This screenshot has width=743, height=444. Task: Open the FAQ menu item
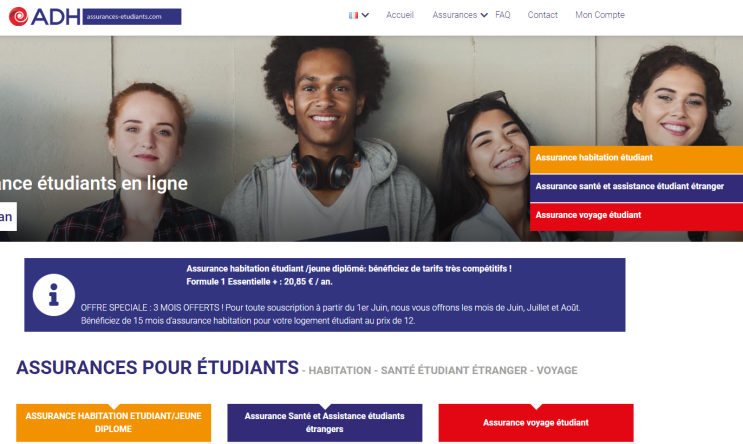click(x=503, y=15)
